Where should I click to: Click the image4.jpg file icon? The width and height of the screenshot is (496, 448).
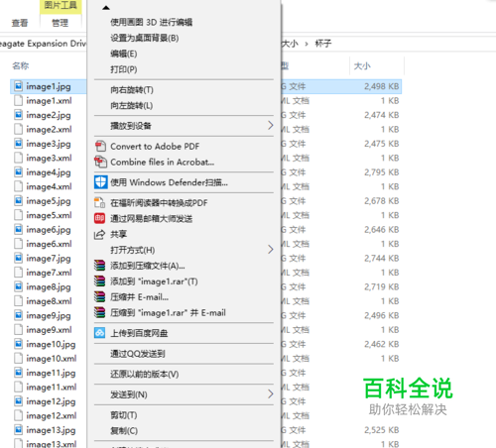click(x=19, y=172)
